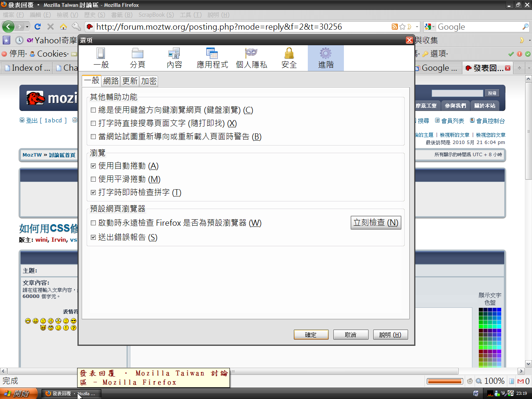
Task: Open the Gmail notifier icon in status bar
Action: pyautogui.click(x=521, y=381)
